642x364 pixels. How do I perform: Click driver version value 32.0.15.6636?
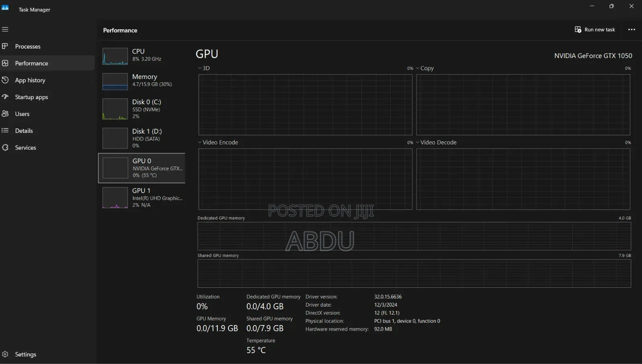388,297
